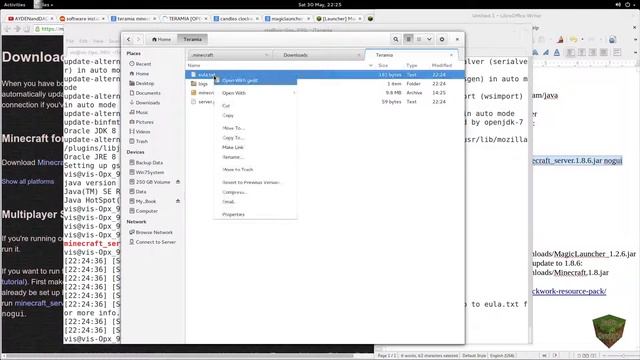Viewport: 640px width, 360px height.
Task: Close the Teramia tab
Action: click(451, 55)
